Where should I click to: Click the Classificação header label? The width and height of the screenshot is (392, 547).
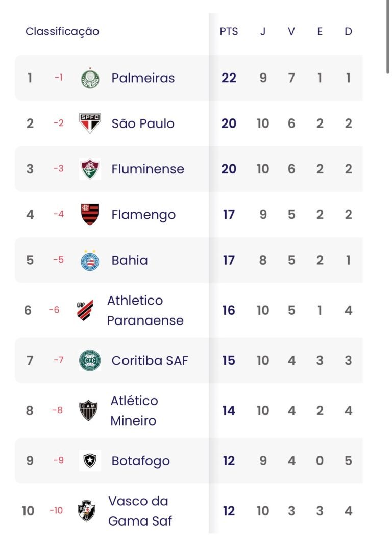[x=62, y=32]
